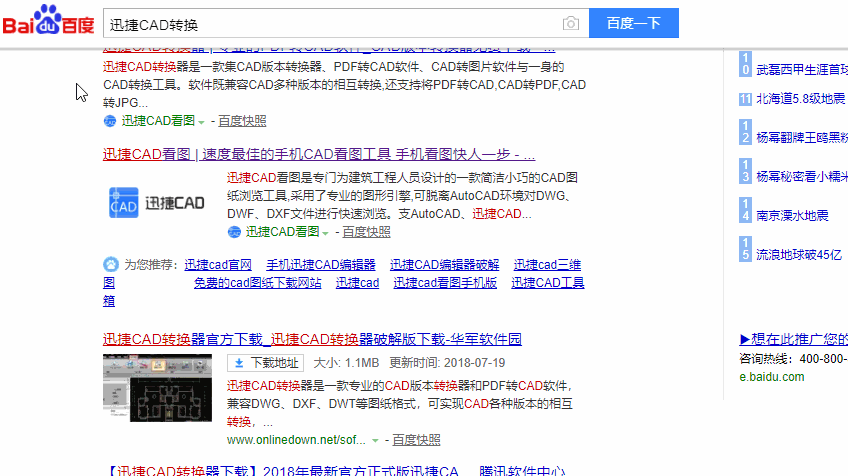The image size is (848, 476).
Task: Click the 百度一下 search button
Action: 634,23
